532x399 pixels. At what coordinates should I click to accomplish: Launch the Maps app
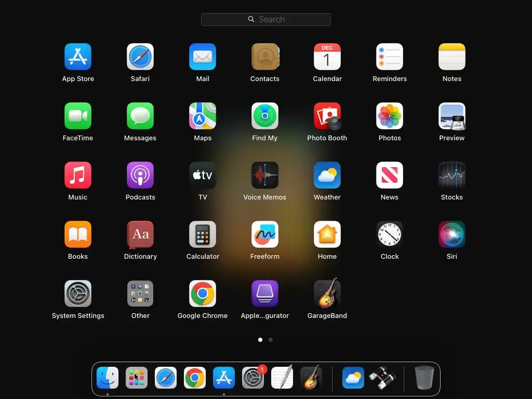pyautogui.click(x=203, y=116)
